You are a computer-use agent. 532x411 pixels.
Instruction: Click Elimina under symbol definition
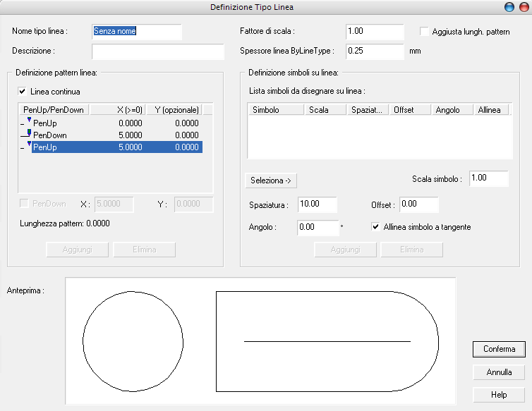(x=412, y=250)
